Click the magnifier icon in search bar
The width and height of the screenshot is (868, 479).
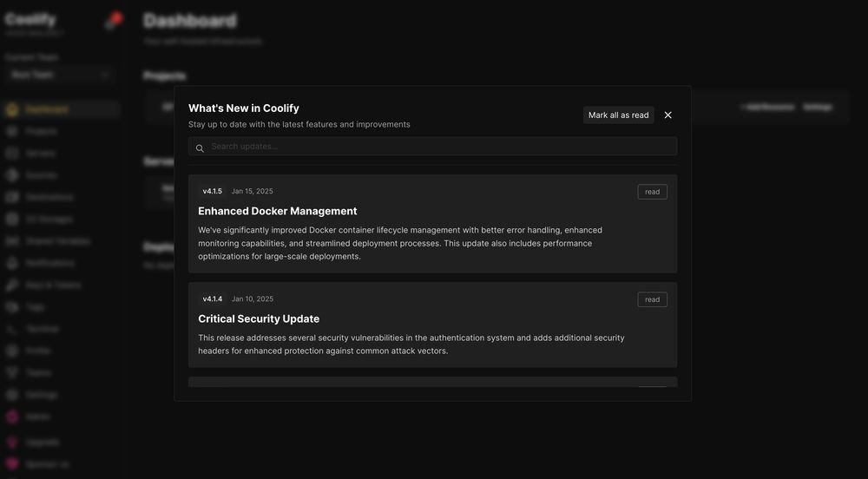[200, 148]
